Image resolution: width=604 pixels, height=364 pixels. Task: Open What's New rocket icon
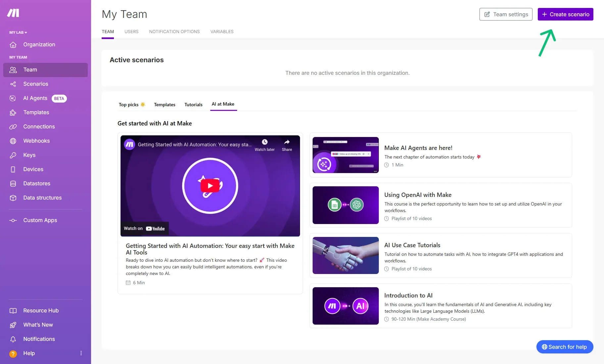[13, 325]
